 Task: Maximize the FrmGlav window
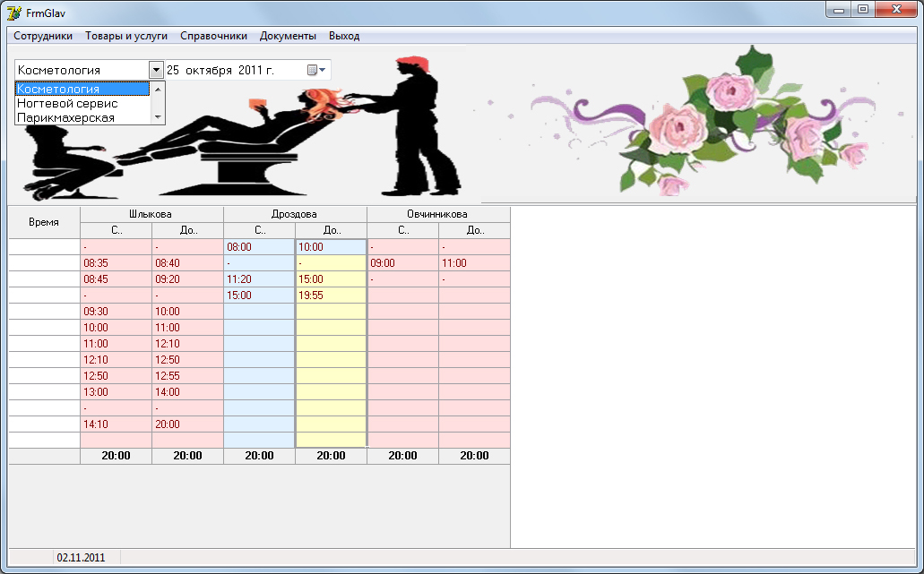tap(863, 10)
